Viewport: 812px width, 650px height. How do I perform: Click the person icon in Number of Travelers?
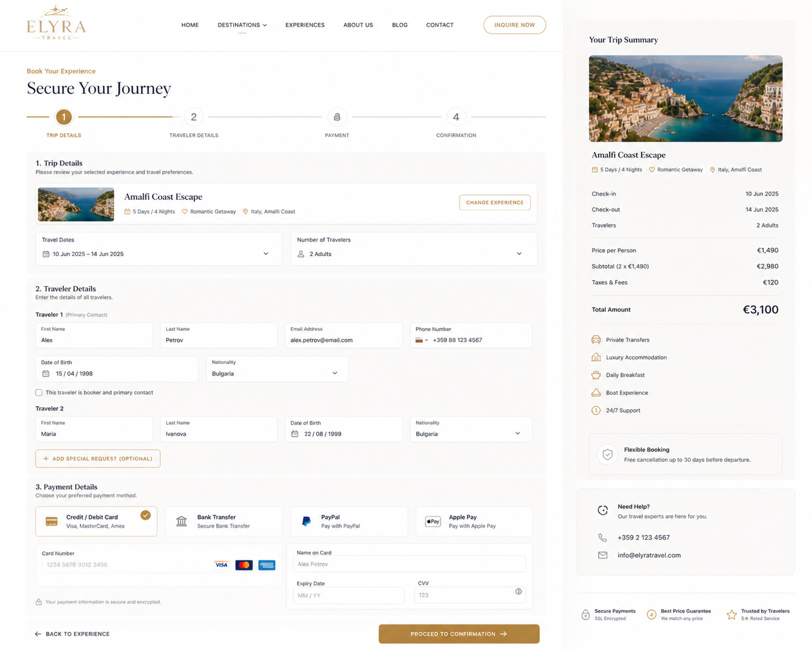tap(301, 254)
